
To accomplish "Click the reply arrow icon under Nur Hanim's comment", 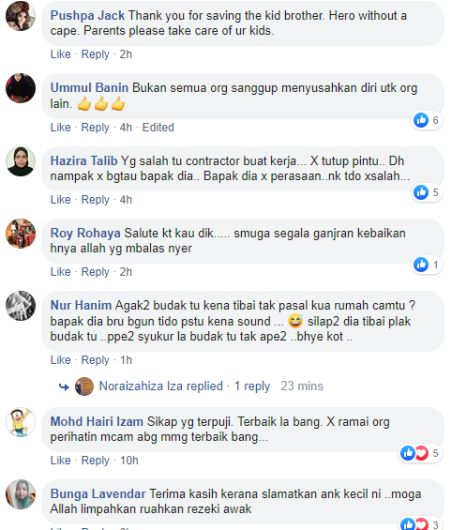I will [64, 387].
